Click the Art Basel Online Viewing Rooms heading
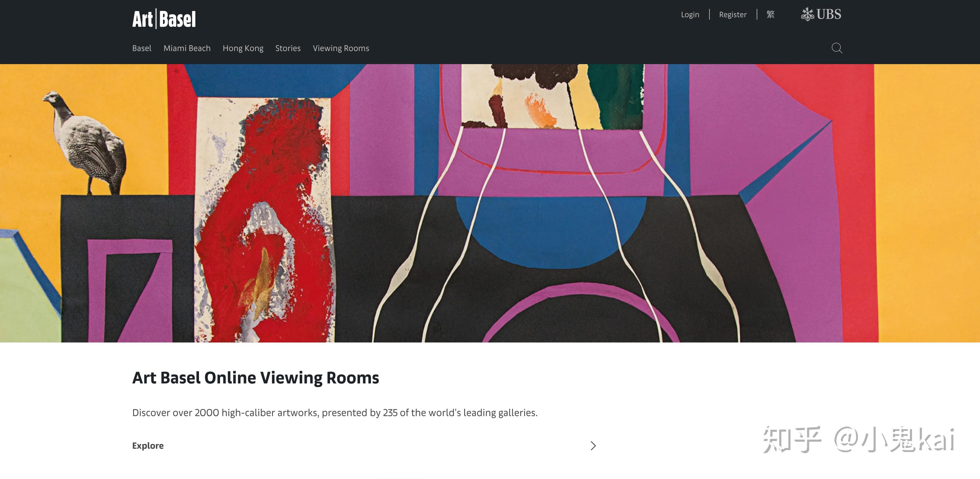Screen dimensions: 980x479 point(255,378)
